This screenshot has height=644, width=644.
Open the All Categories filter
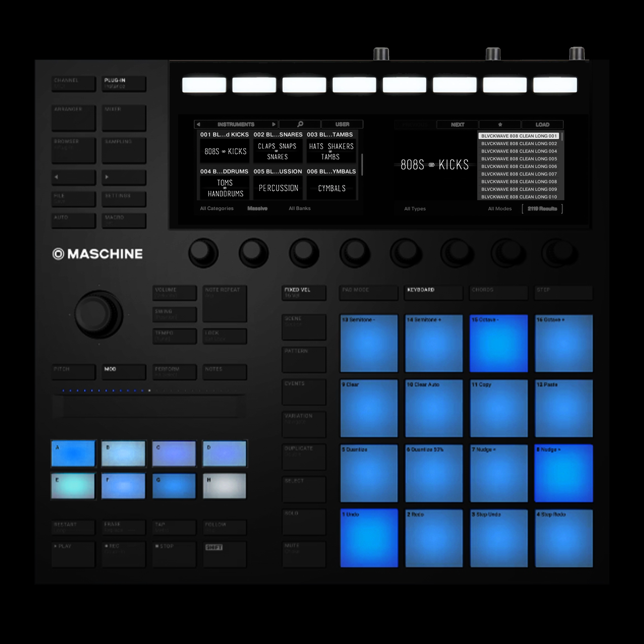click(217, 208)
